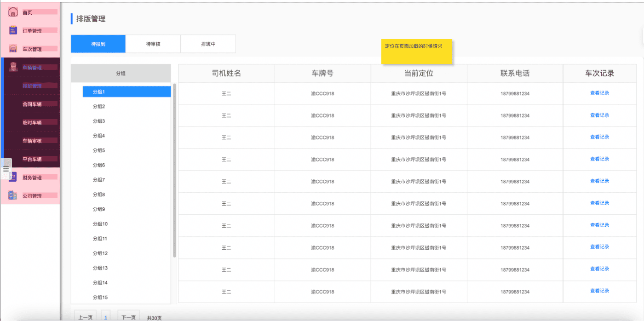Open 临时车辆 submenu item
Viewport: 644px width, 321px height.
[x=32, y=123]
